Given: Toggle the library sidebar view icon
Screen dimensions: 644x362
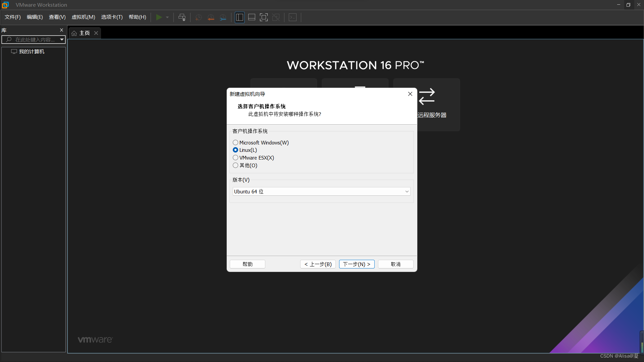Looking at the screenshot, I should click(239, 17).
